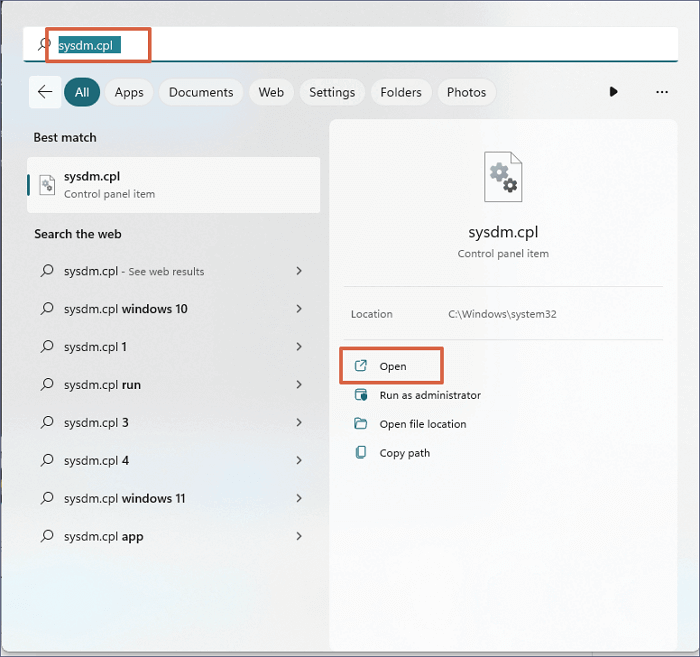Choose Run as administrator

430,395
